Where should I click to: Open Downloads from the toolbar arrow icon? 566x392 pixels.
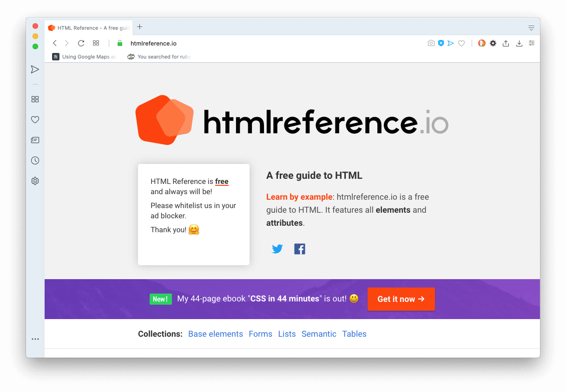pos(519,43)
